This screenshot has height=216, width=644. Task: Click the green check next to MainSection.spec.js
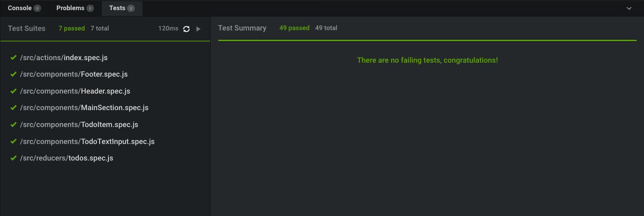pos(13,108)
